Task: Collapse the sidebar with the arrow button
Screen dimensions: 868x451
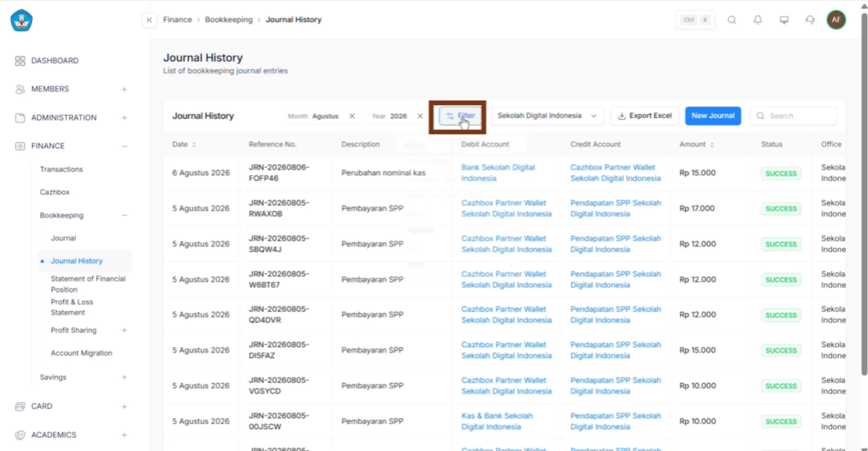Action: pos(149,20)
